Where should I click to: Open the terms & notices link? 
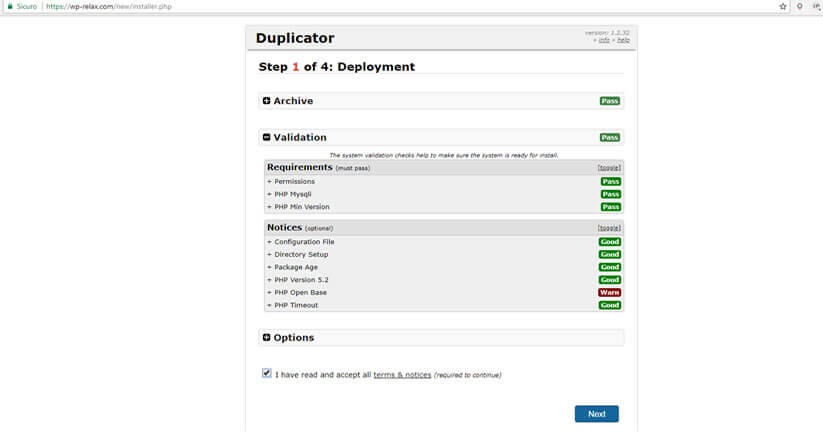[x=402, y=375]
